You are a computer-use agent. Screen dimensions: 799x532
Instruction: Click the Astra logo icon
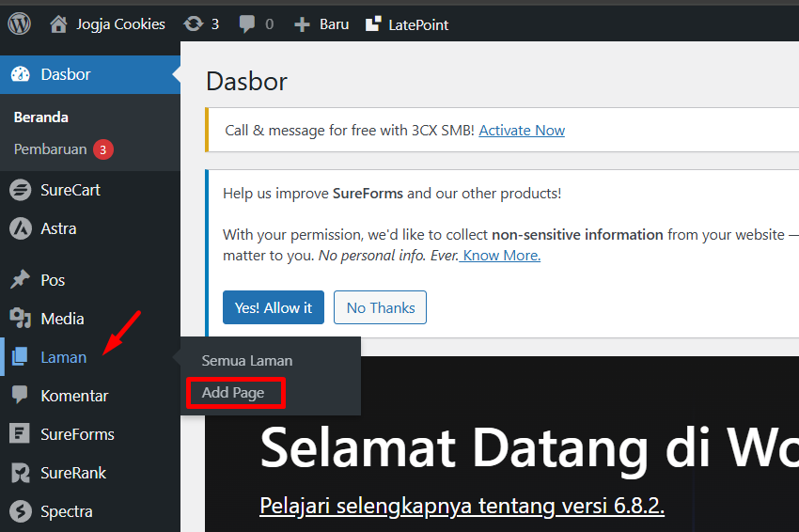tap(21, 228)
